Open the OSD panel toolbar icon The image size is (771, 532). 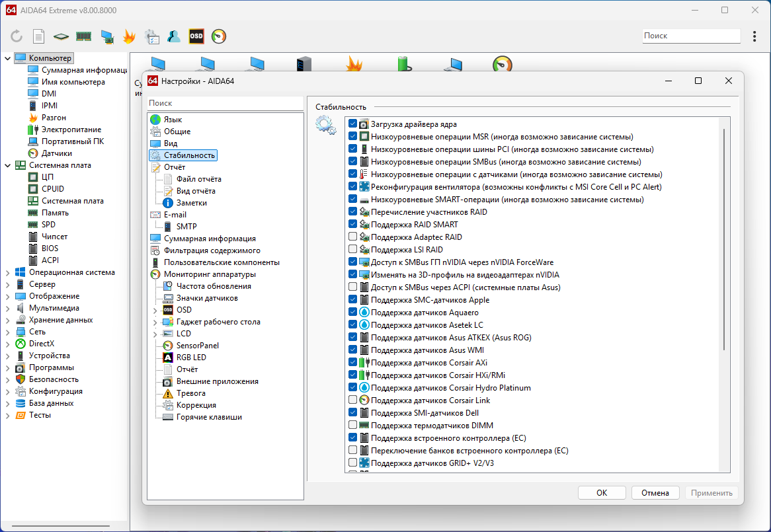[196, 36]
